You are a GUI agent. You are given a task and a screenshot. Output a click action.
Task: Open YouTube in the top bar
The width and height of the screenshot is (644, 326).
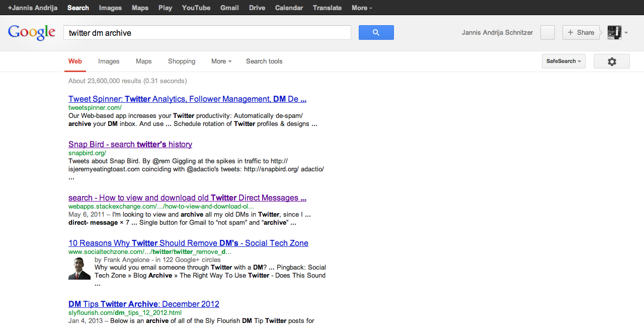tap(196, 8)
